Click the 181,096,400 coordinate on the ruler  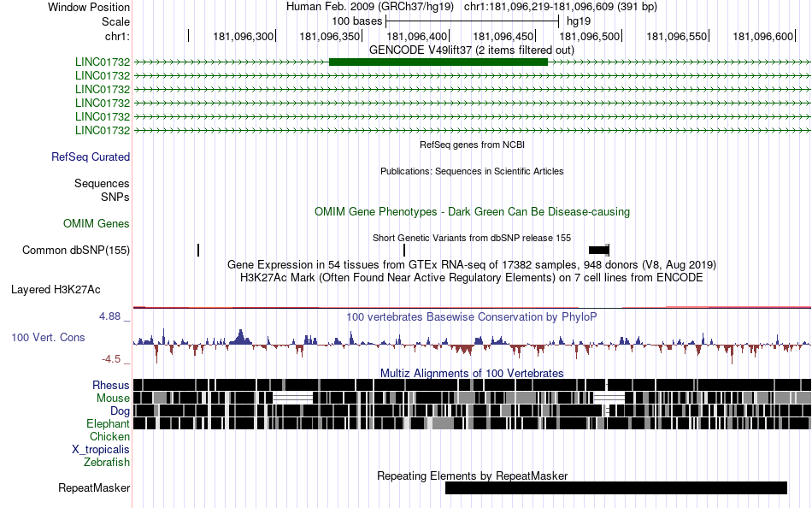[x=416, y=37]
